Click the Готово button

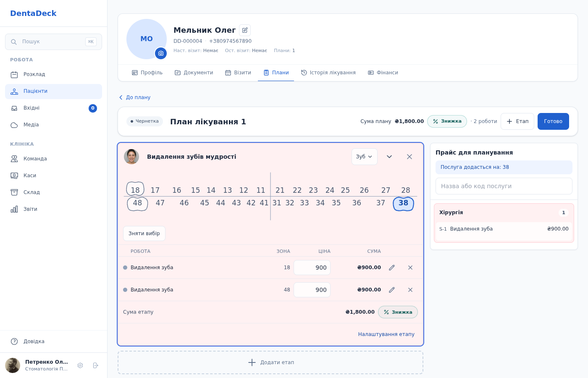tap(553, 121)
